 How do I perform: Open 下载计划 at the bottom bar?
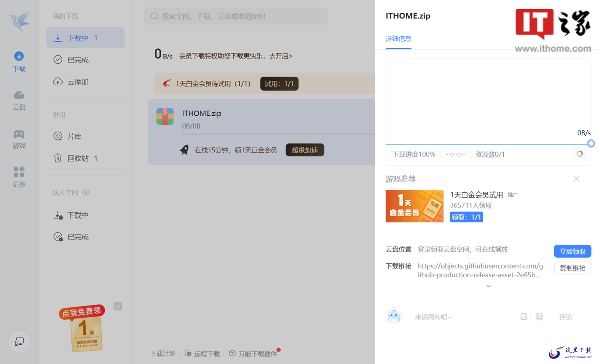pos(163,354)
